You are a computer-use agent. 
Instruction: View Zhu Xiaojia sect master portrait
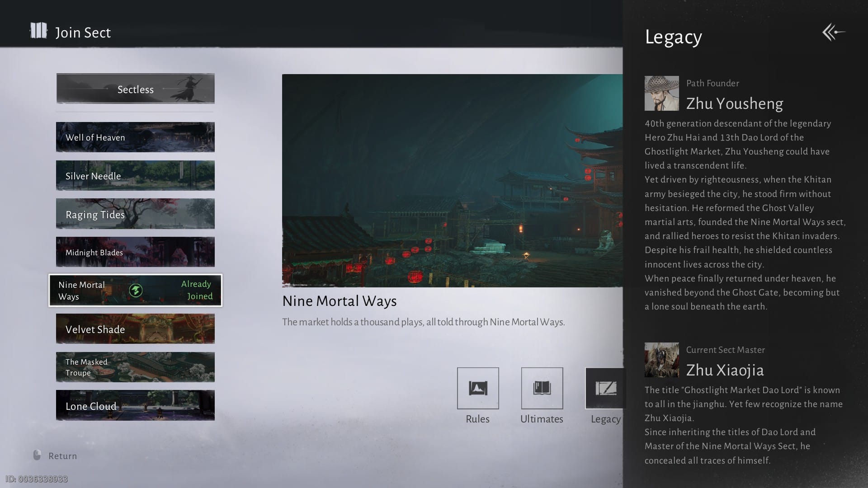click(661, 360)
